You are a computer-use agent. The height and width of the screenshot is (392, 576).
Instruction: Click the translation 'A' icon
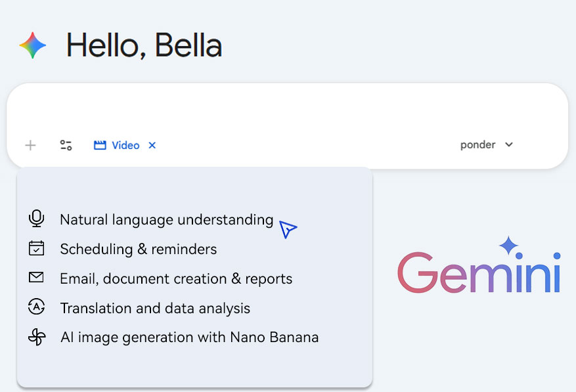[37, 307]
